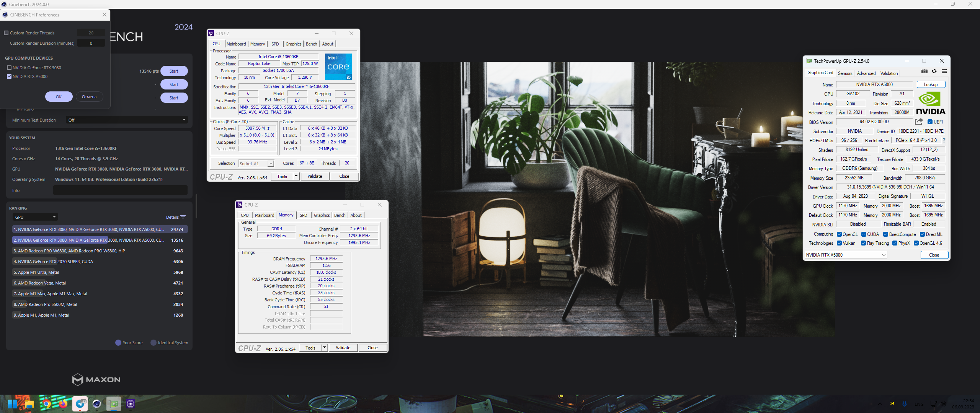Open Bench tab in upper CPU-Z window
The image size is (980, 413).
(x=311, y=44)
